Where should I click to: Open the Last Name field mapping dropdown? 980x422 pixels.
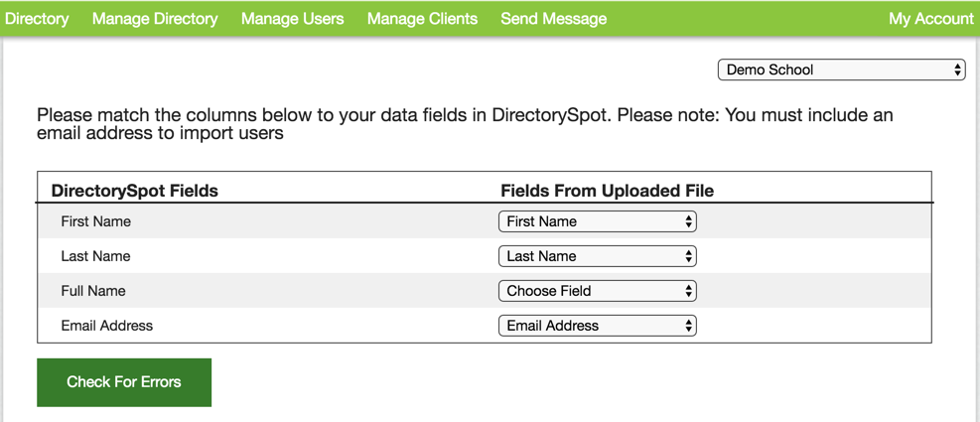click(x=596, y=256)
